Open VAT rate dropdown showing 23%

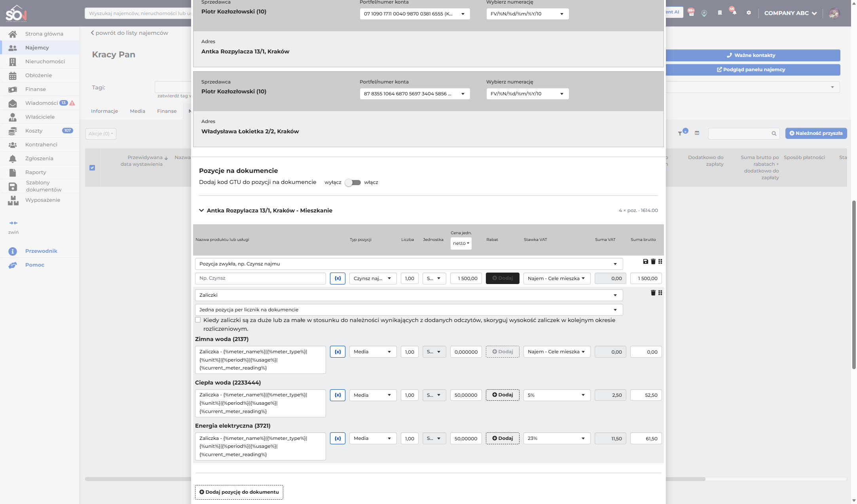click(557, 438)
